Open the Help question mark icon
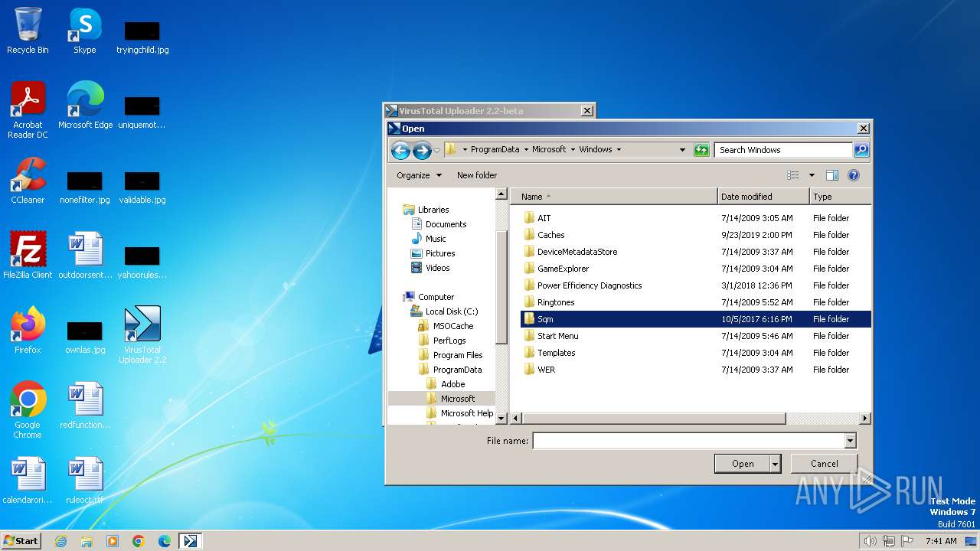This screenshot has width=980, height=551. [x=854, y=175]
